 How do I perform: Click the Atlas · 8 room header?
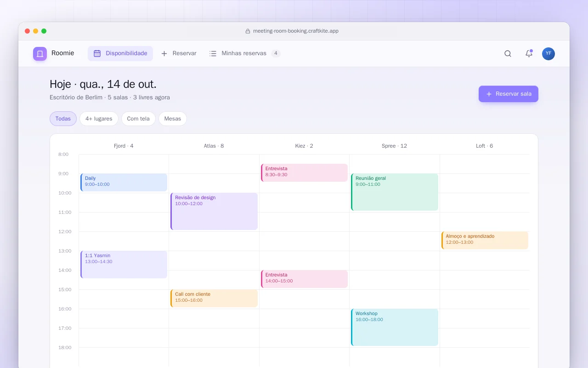pos(214,146)
